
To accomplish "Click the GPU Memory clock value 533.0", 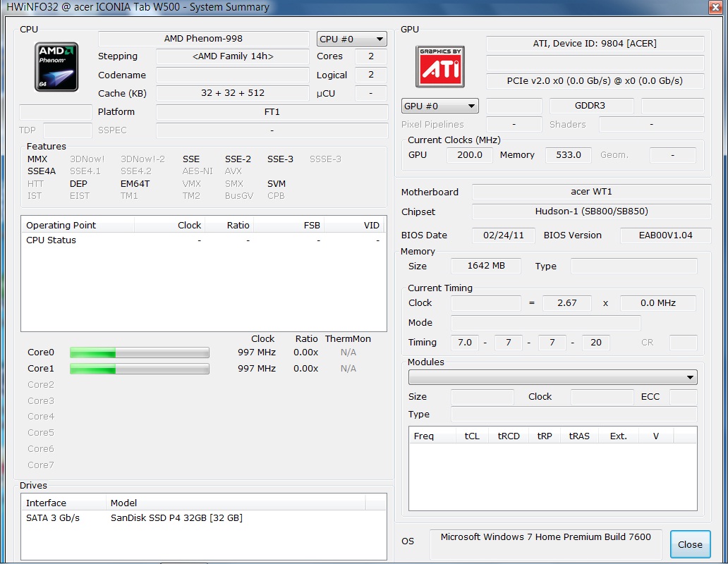I will 569,155.
